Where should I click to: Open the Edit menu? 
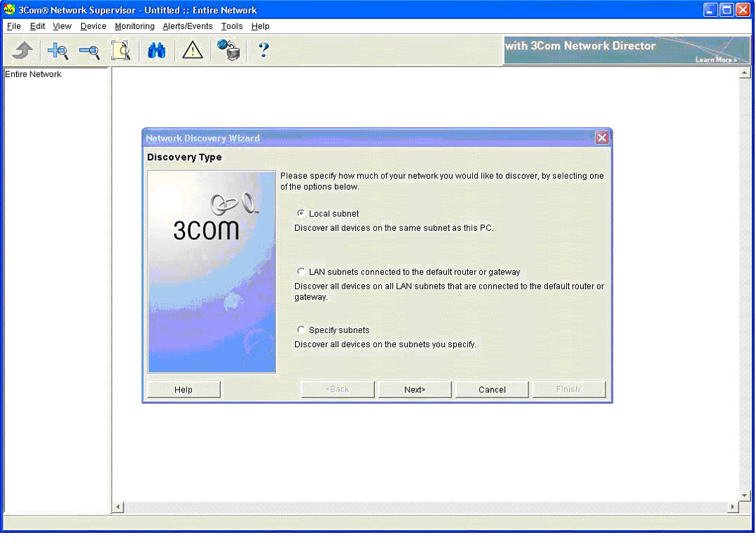37,26
